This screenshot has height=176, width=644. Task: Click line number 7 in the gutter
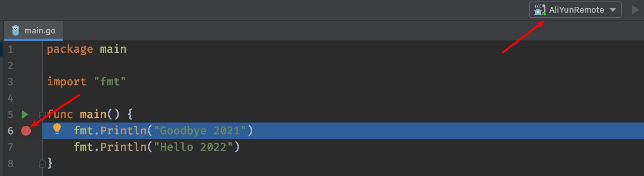point(10,147)
